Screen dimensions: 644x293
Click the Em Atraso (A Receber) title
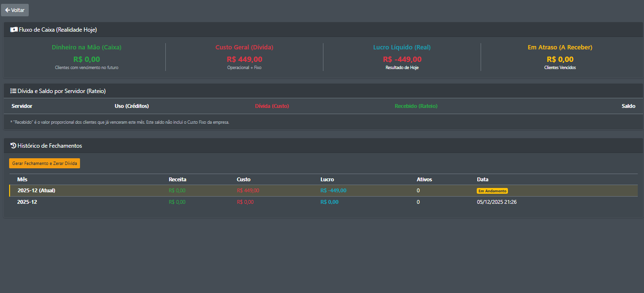point(560,47)
